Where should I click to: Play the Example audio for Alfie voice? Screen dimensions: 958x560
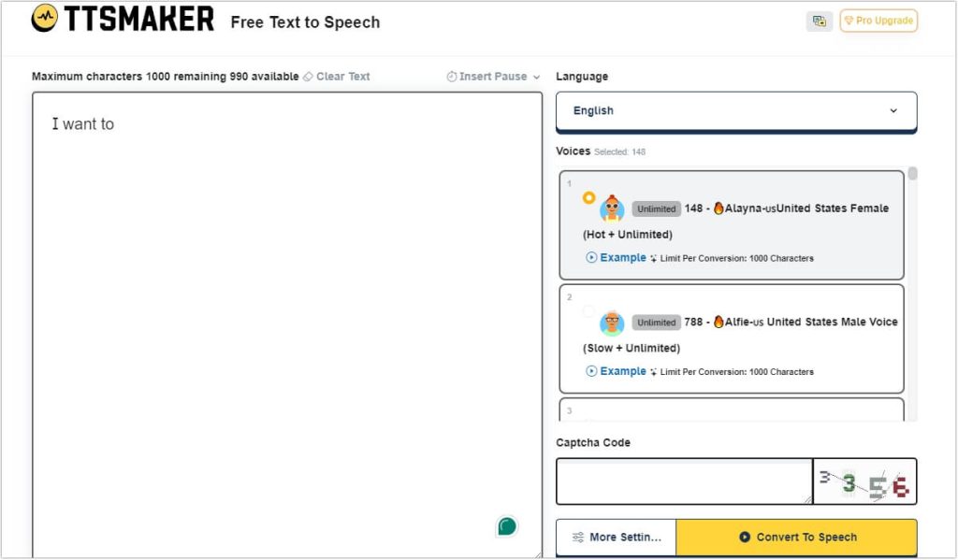tap(617, 371)
